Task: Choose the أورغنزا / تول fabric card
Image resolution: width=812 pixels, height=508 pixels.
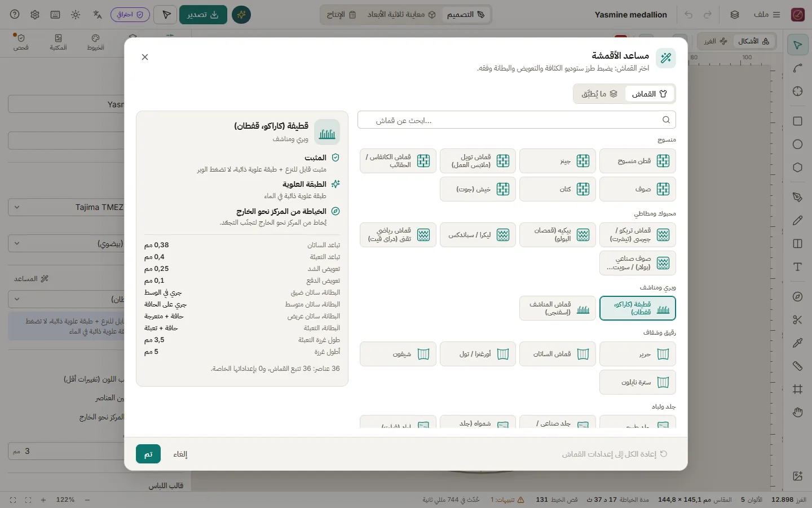Action: [478, 354]
